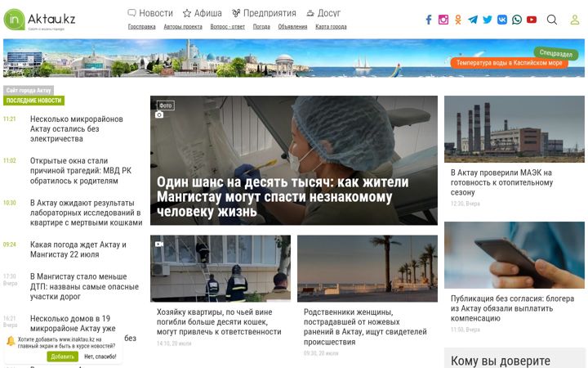Click the Добавить button in popup
This screenshot has height=368, width=588.
tap(63, 357)
